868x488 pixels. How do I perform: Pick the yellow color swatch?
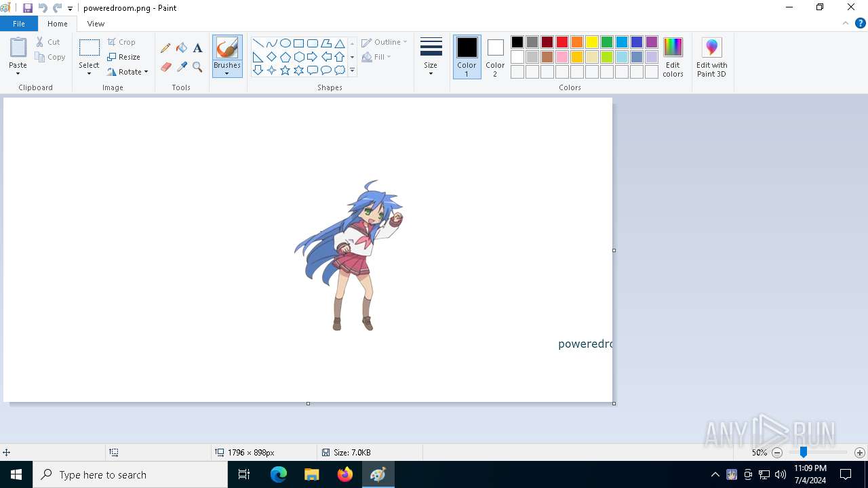point(592,42)
